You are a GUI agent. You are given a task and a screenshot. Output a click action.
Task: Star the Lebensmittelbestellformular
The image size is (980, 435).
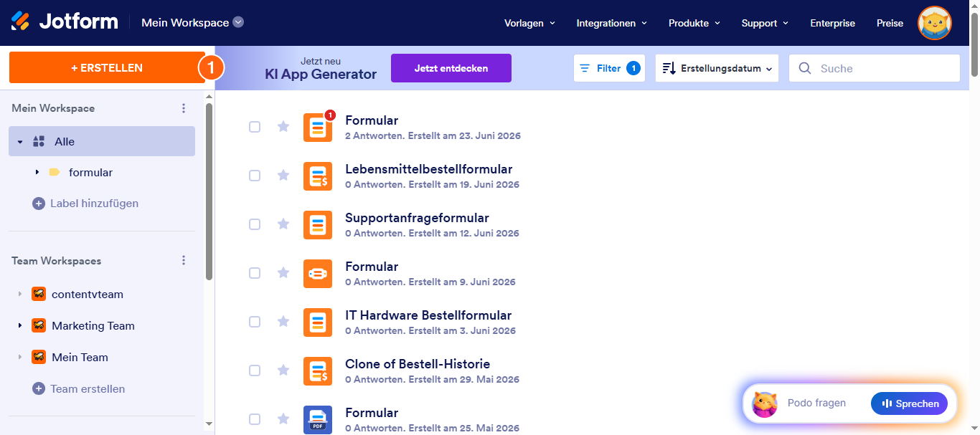[283, 176]
